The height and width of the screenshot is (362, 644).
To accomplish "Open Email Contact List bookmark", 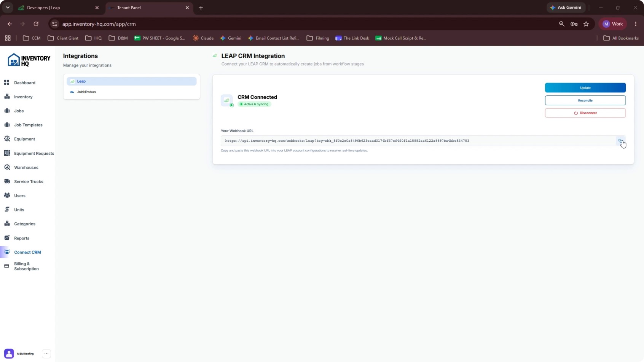I will (x=273, y=38).
